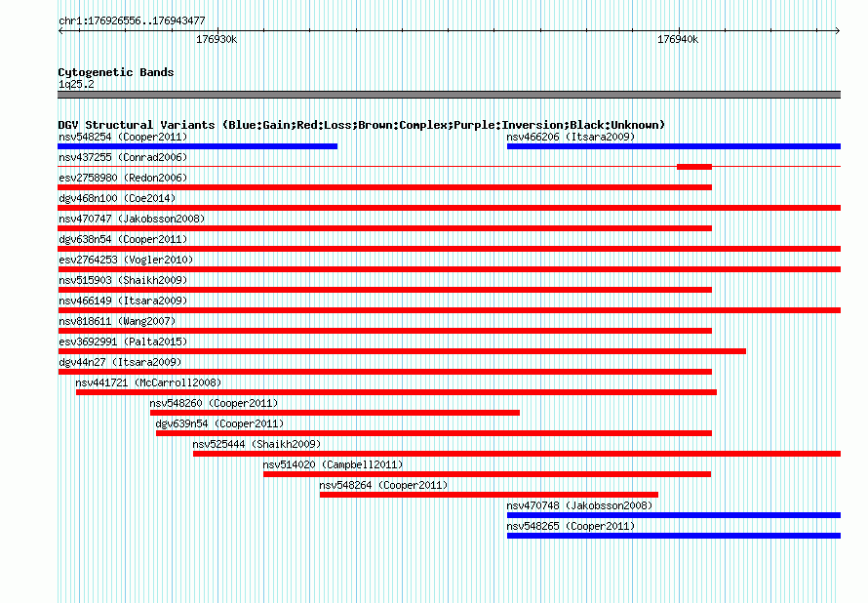Select the short thick red segment of nsv437255
This screenshot has width=868, height=603.
pos(694,167)
